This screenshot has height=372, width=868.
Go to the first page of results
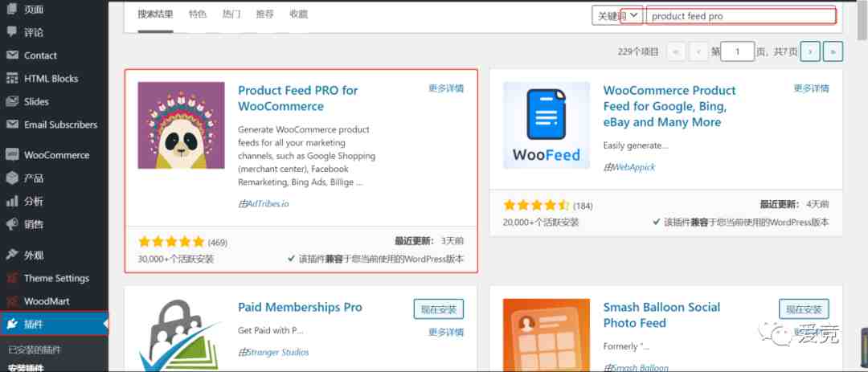[676, 51]
